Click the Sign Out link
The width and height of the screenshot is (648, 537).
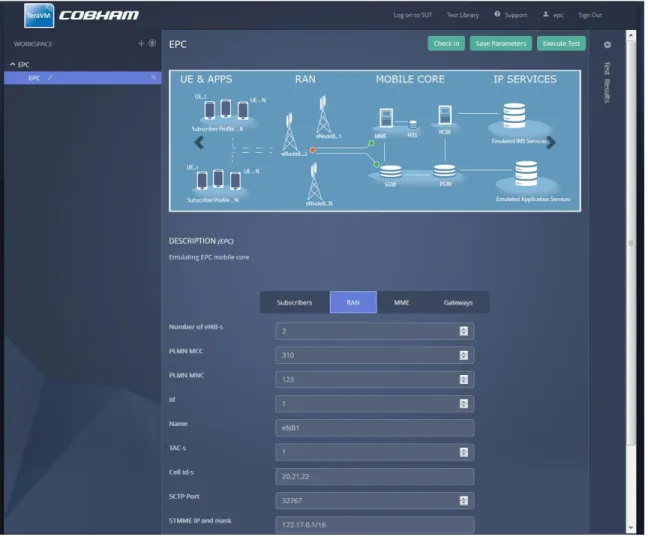[590, 15]
